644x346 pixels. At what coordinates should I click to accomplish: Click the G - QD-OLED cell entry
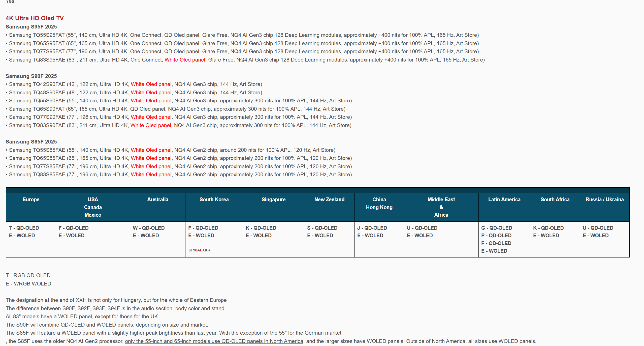coord(496,228)
